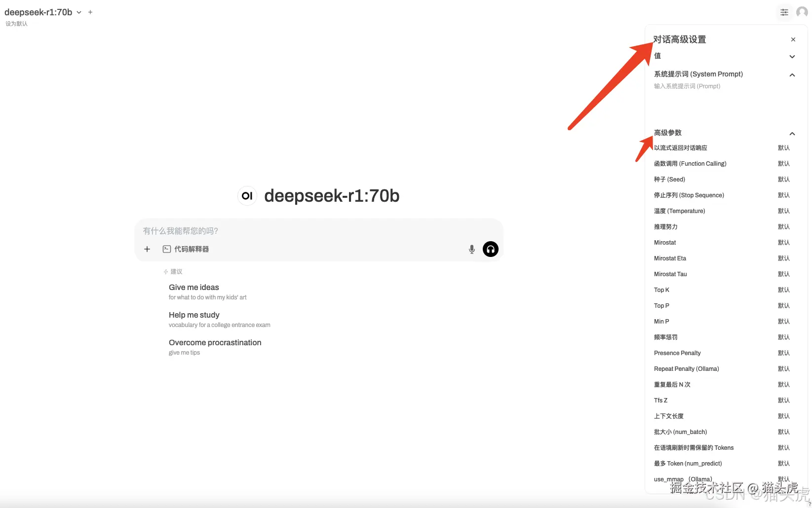
Task: Toggle 默认 for 重复最后 N 次
Action: click(784, 385)
